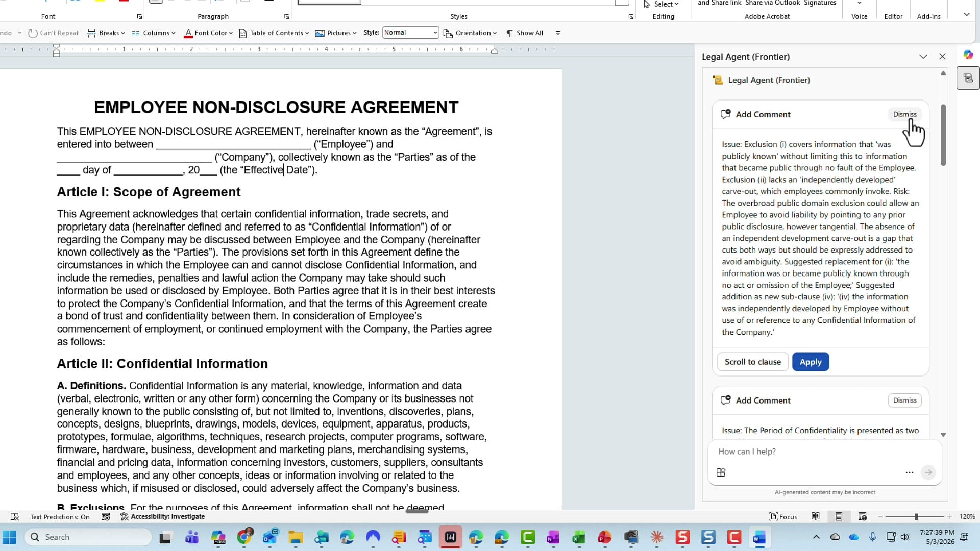The width and height of the screenshot is (980, 551).
Task: Open the Font dialog launcher
Action: point(139,17)
